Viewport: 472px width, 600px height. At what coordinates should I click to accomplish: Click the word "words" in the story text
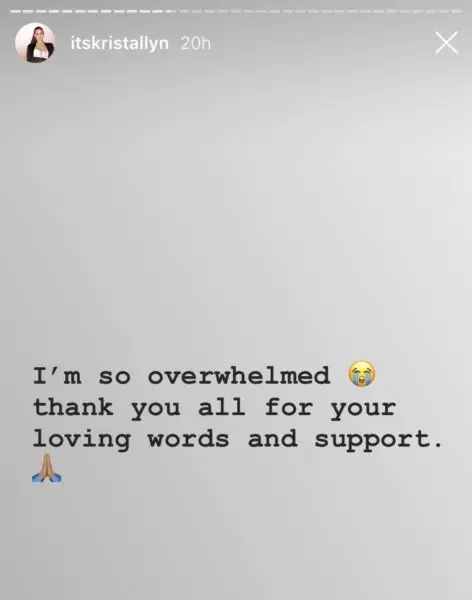188,439
